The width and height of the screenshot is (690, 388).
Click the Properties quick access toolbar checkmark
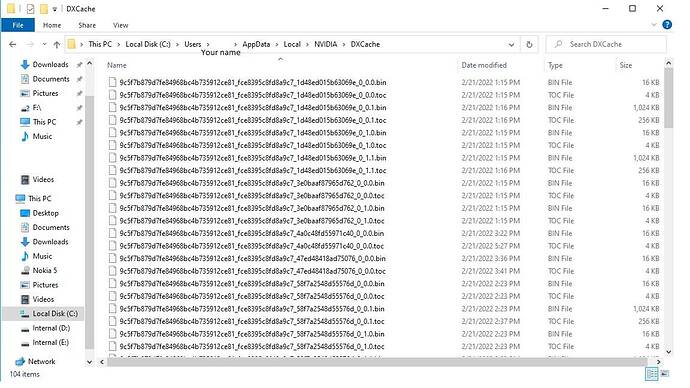(x=30, y=9)
